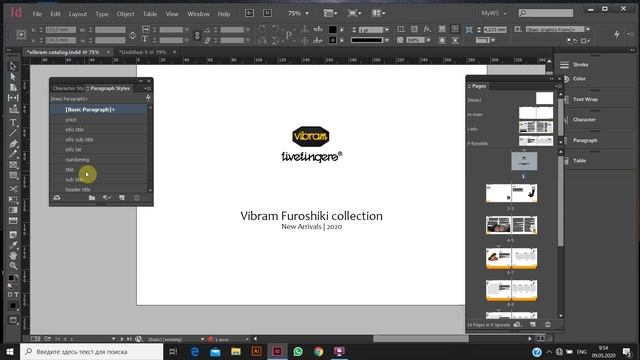The image size is (640, 360).
Task: Click Create new paragraph style icon
Action: click(x=122, y=198)
